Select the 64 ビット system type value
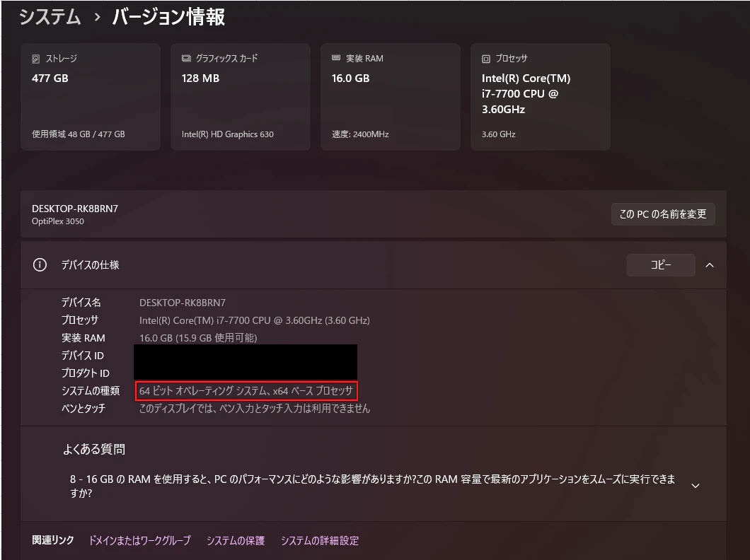 [246, 391]
